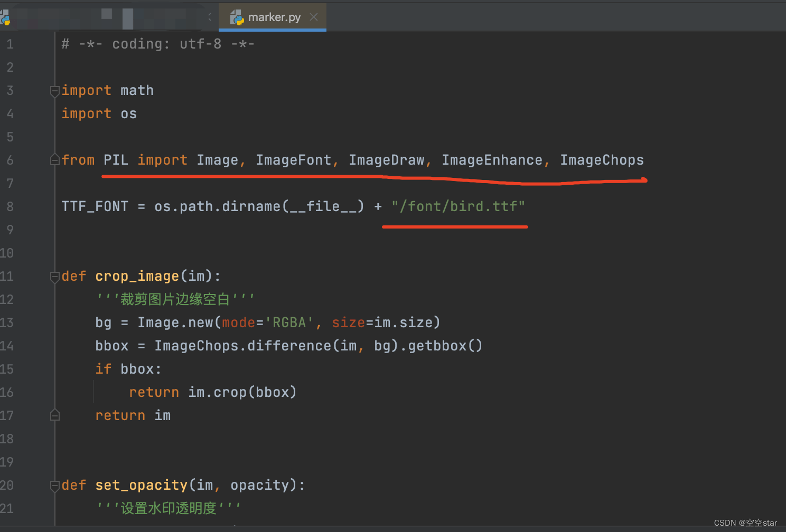Click the fold end marker at line 17

[x=54, y=415]
